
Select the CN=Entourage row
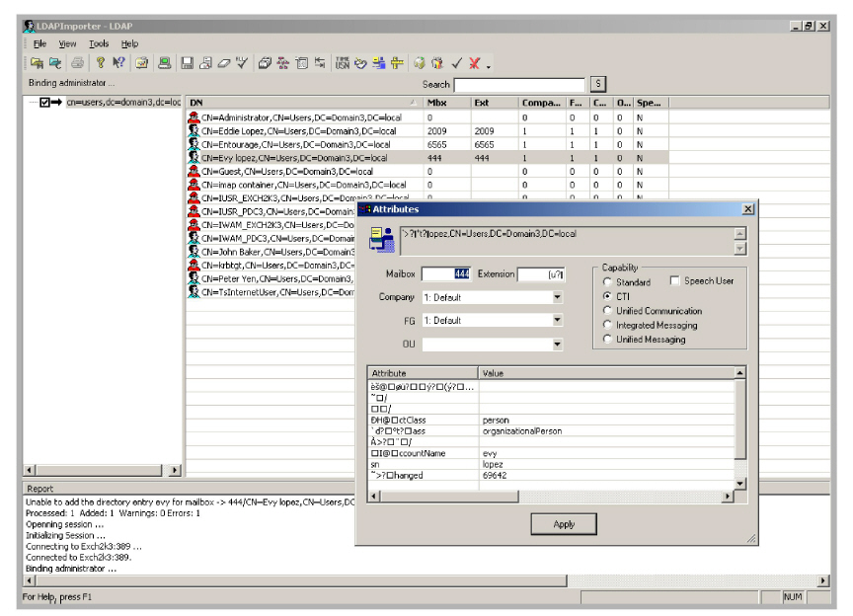[x=427, y=145]
